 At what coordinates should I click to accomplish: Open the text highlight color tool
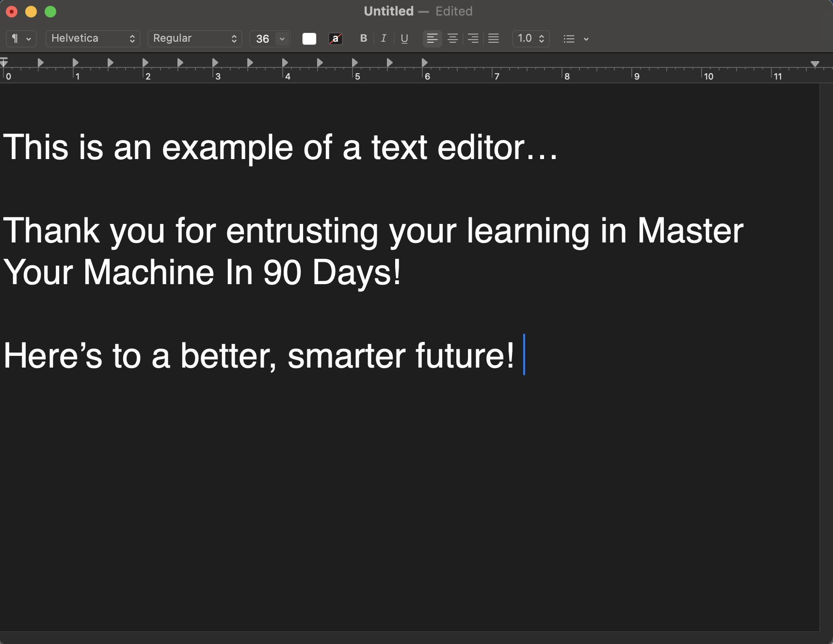click(336, 38)
